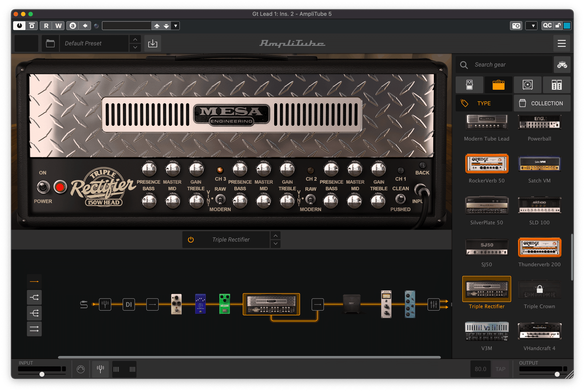
Task: Open the rack effects gear category
Action: click(556, 85)
